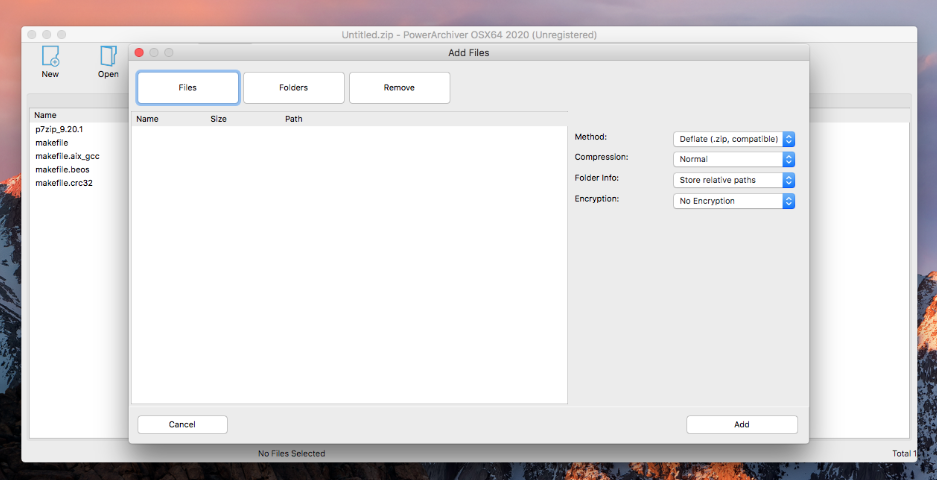Image resolution: width=937 pixels, height=480 pixels.
Task: Click the Remove button
Action: click(x=399, y=88)
